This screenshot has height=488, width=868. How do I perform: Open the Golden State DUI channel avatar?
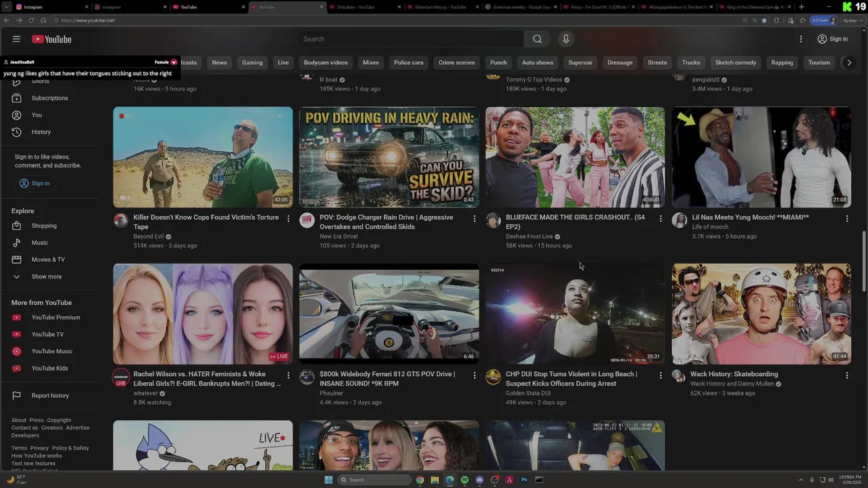tap(494, 378)
